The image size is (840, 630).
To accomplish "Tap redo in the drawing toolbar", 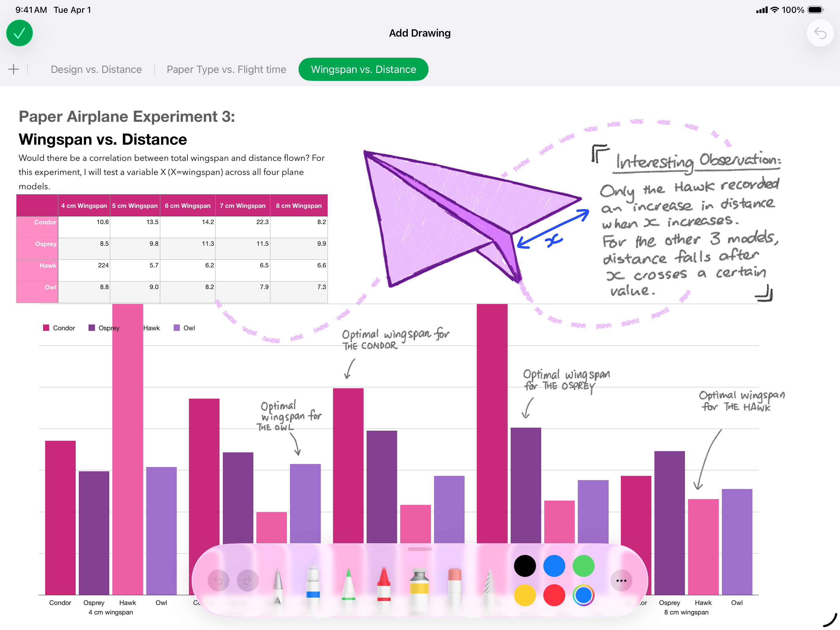I will [248, 580].
